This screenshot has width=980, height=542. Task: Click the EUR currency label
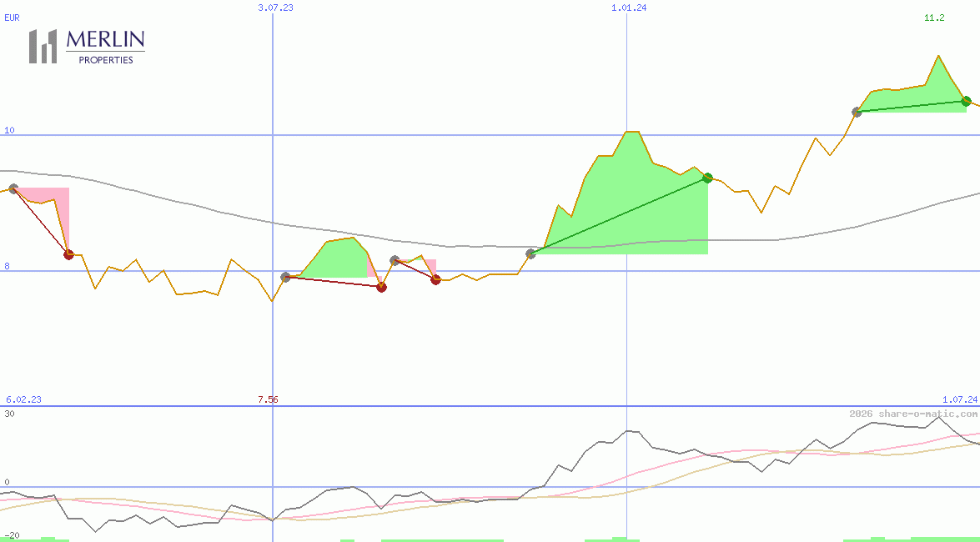(12, 18)
